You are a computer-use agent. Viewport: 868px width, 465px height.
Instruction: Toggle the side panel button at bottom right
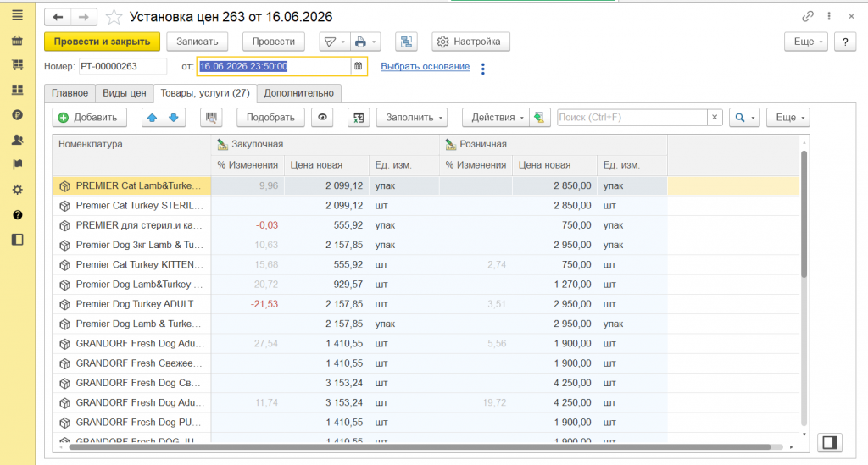click(829, 442)
